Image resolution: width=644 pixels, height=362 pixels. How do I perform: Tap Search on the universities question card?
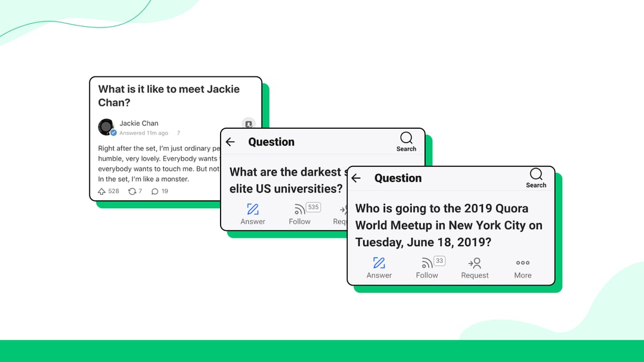pos(406,142)
